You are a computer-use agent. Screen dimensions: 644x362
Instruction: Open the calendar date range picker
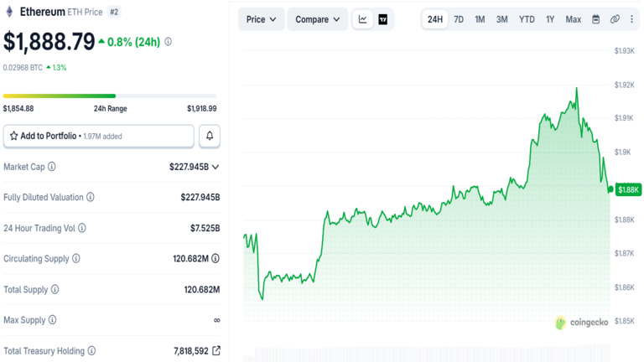596,19
